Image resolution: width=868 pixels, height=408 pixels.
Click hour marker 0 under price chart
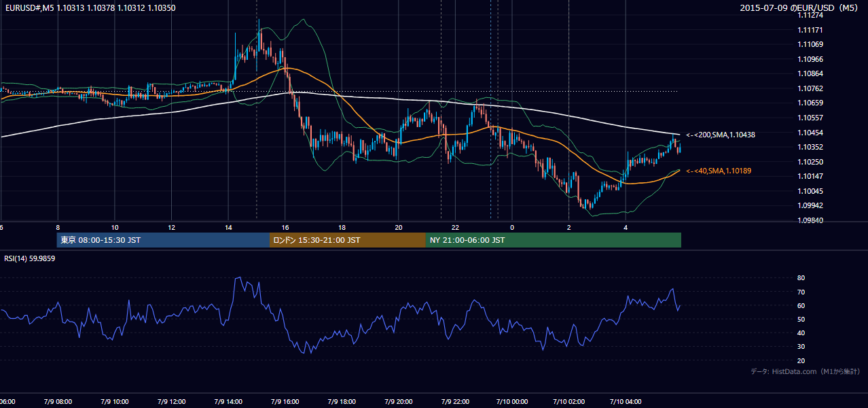(512, 227)
